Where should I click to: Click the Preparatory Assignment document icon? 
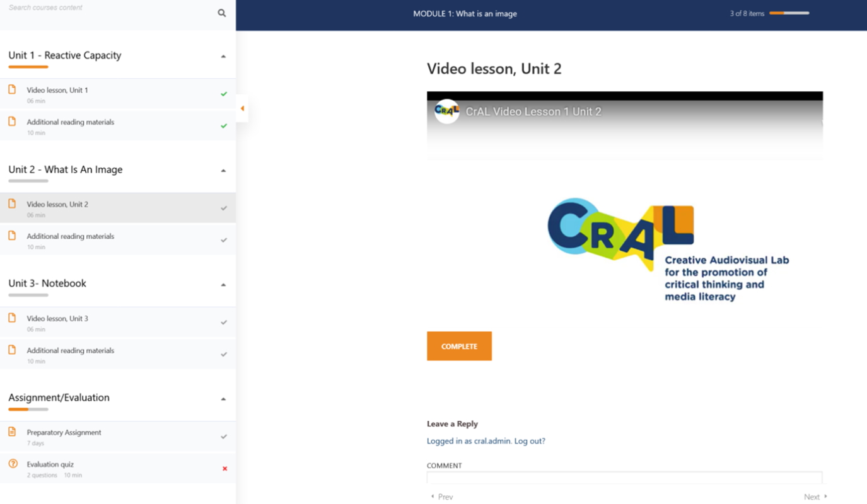13,432
